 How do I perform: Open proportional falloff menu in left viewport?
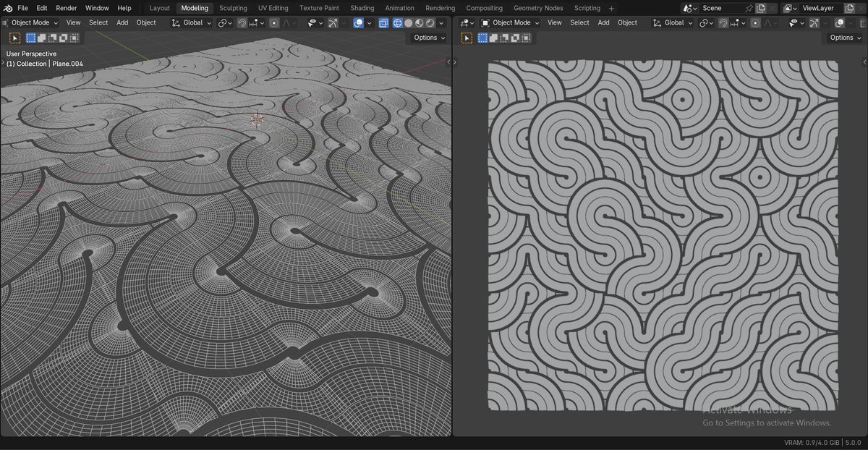tap(288, 22)
